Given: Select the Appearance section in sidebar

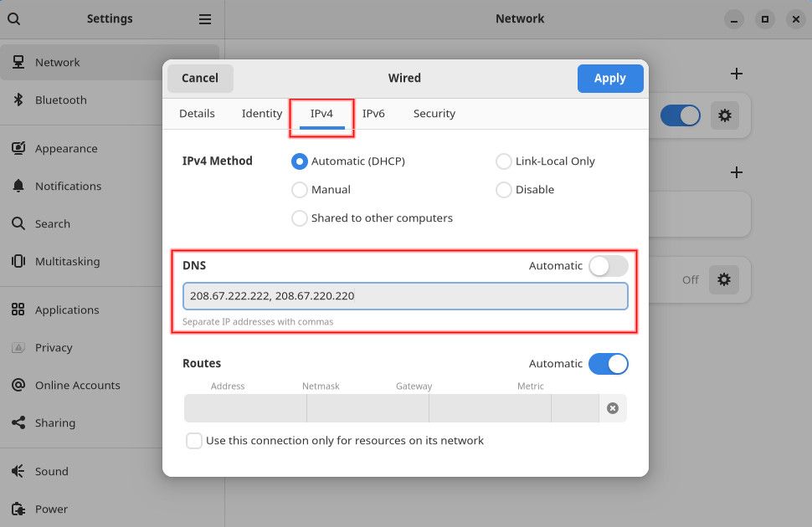Looking at the screenshot, I should [x=66, y=148].
